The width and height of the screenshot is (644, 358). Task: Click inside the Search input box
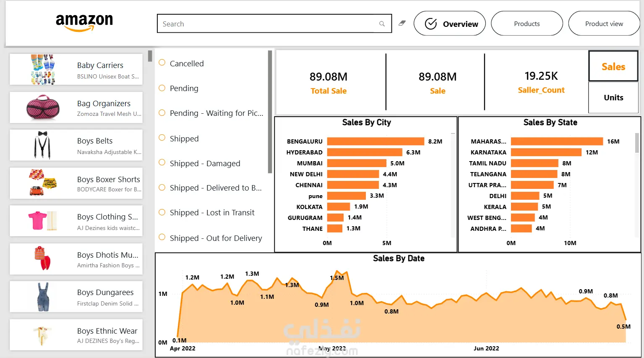click(274, 24)
